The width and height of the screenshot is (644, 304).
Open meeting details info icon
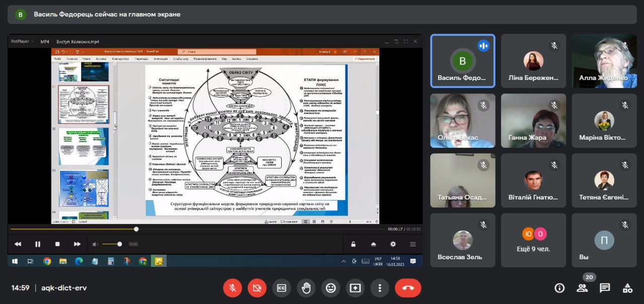(559, 288)
